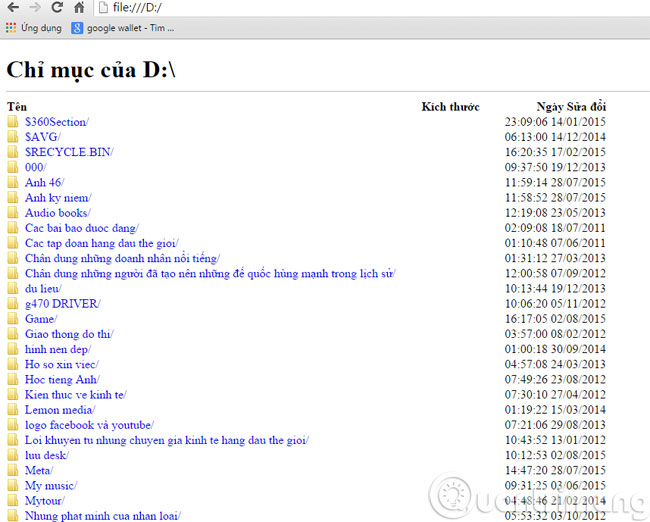Open the Meta/ folder link
The image size is (650, 522).
click(x=39, y=471)
